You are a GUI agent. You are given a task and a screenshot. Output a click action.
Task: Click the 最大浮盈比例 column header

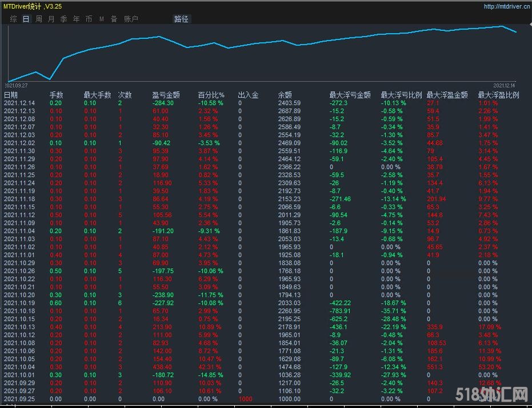498,95
